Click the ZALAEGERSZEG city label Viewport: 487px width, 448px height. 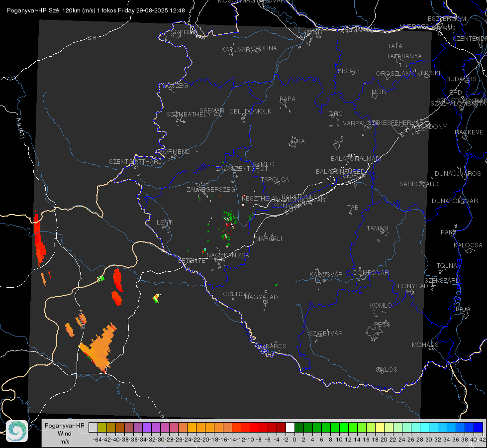(211, 189)
